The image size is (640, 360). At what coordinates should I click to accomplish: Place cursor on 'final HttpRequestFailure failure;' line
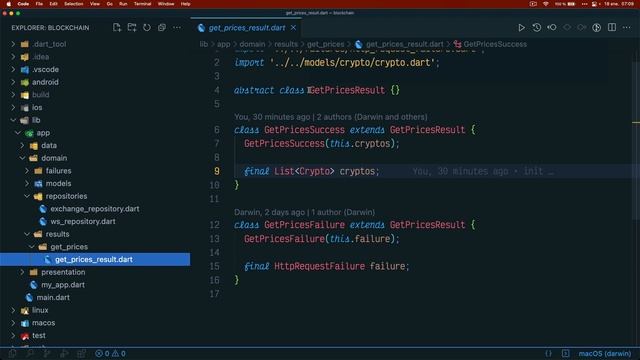point(327,266)
